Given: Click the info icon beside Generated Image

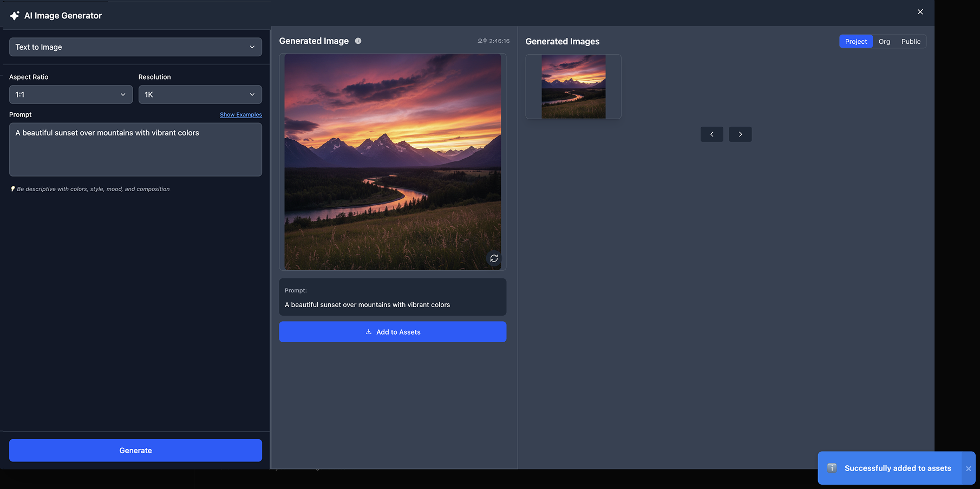Looking at the screenshot, I should [x=358, y=41].
